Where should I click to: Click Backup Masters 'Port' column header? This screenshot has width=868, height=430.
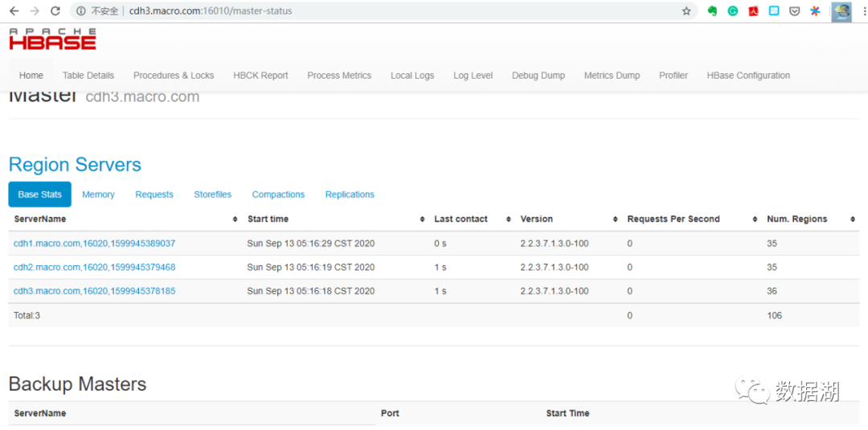tap(390, 413)
